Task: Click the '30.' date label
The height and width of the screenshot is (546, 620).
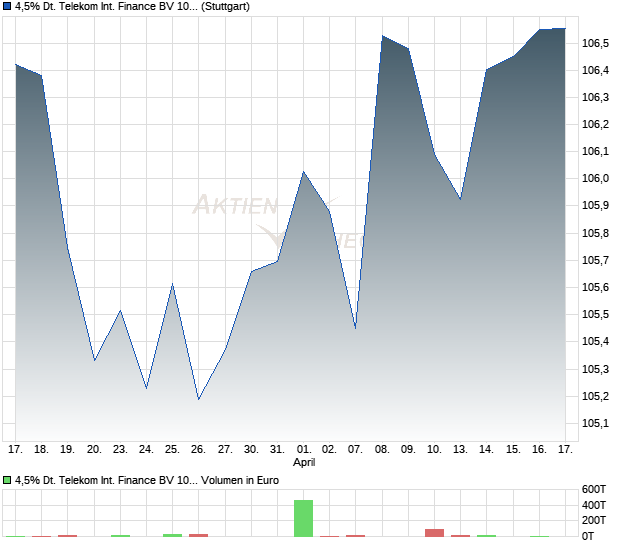Action: click(251, 450)
